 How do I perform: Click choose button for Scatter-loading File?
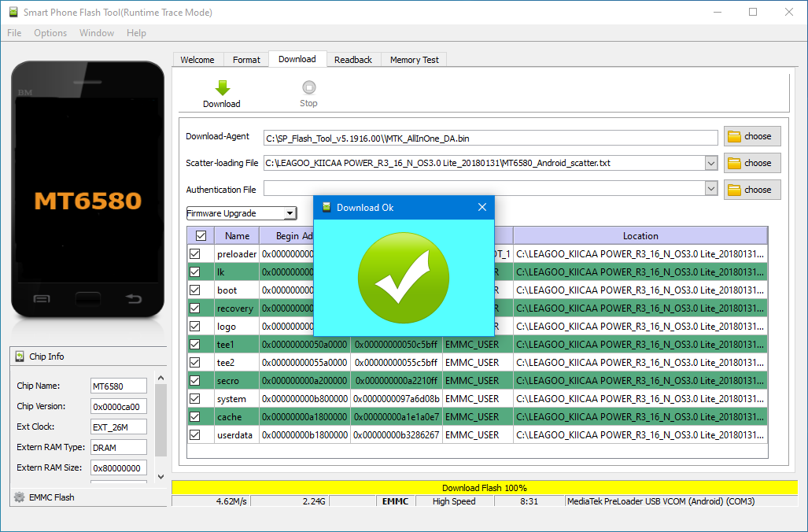(x=752, y=163)
